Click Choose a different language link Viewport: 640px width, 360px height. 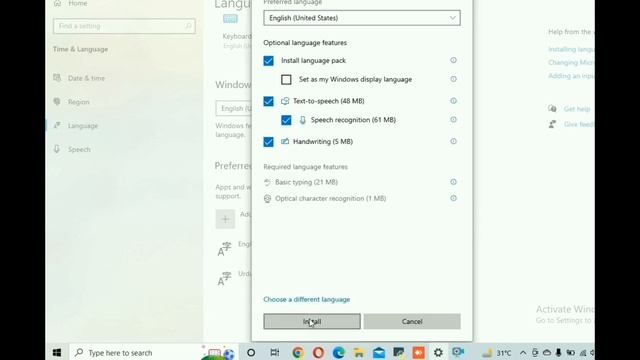point(307,299)
